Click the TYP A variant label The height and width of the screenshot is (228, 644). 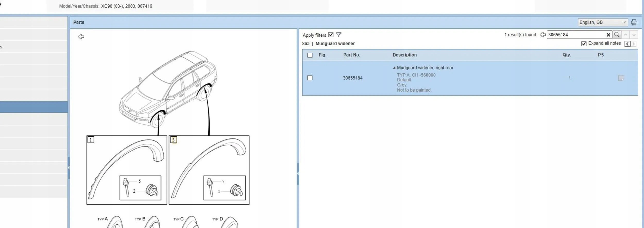(x=103, y=219)
